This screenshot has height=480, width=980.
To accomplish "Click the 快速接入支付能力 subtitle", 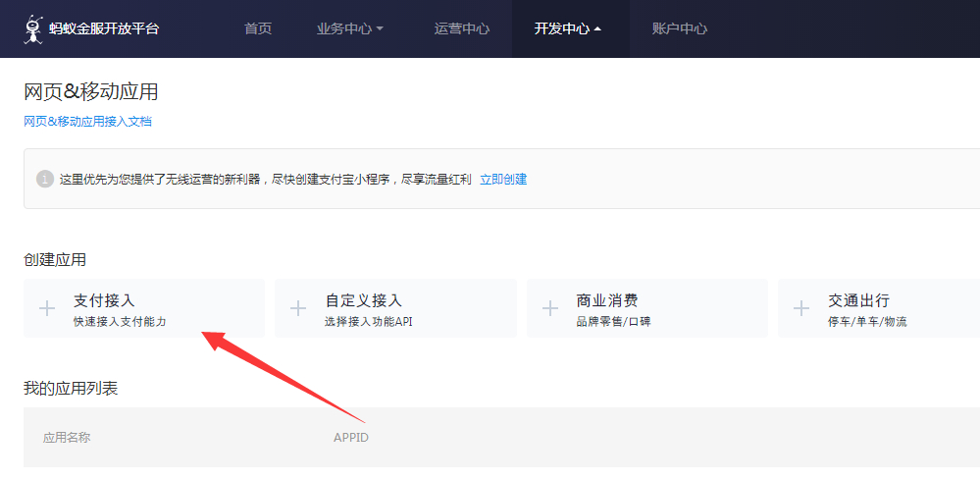I will 120,323.
